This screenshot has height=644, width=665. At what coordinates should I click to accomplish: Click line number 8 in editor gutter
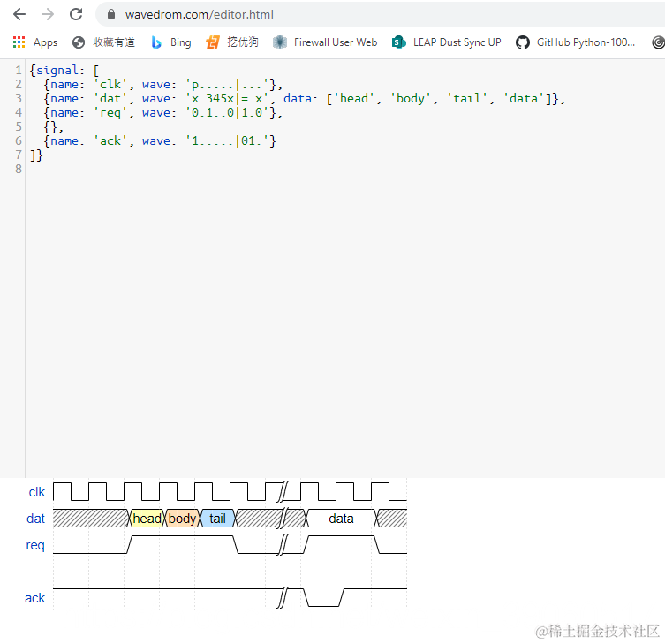pos(19,170)
